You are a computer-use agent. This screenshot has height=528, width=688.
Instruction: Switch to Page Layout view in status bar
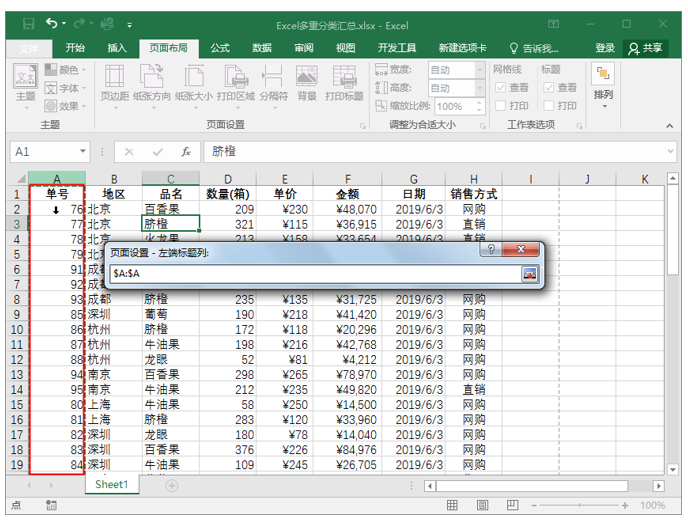tap(482, 506)
